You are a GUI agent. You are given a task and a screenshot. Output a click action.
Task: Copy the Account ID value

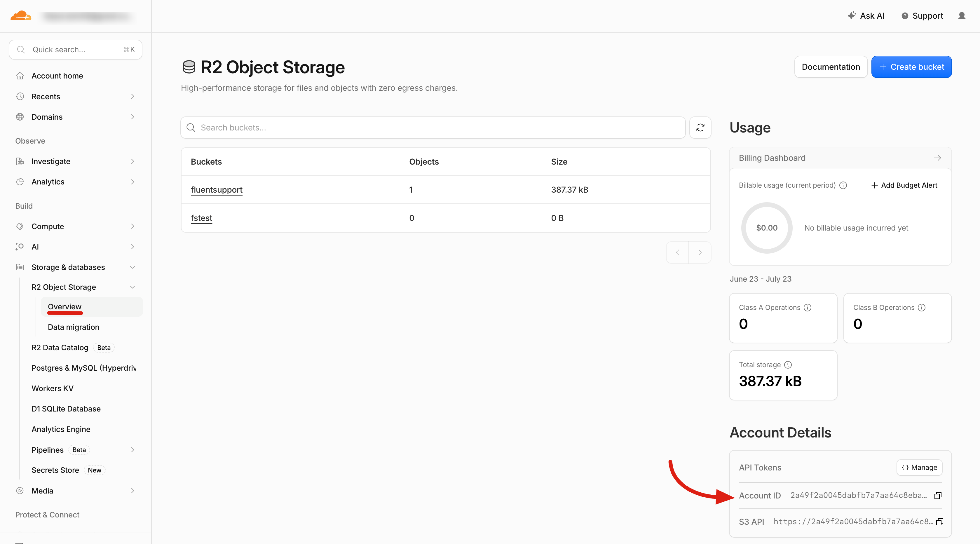938,495
